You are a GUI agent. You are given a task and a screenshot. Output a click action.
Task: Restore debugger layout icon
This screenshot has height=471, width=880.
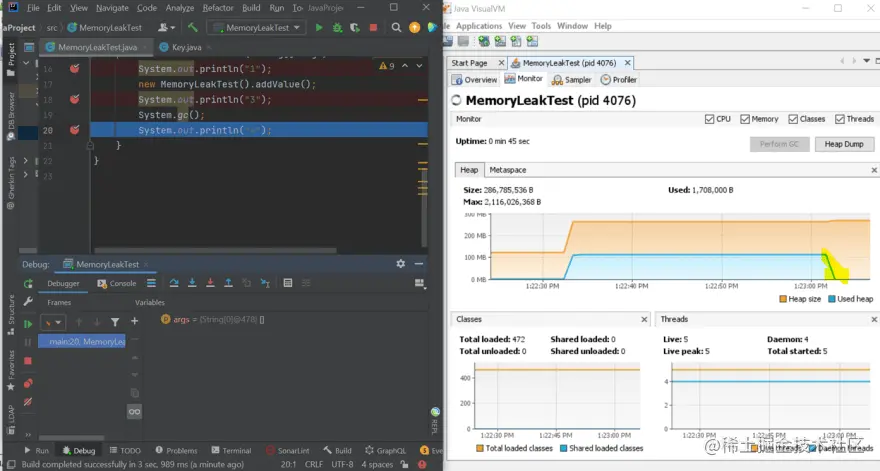tap(419, 283)
